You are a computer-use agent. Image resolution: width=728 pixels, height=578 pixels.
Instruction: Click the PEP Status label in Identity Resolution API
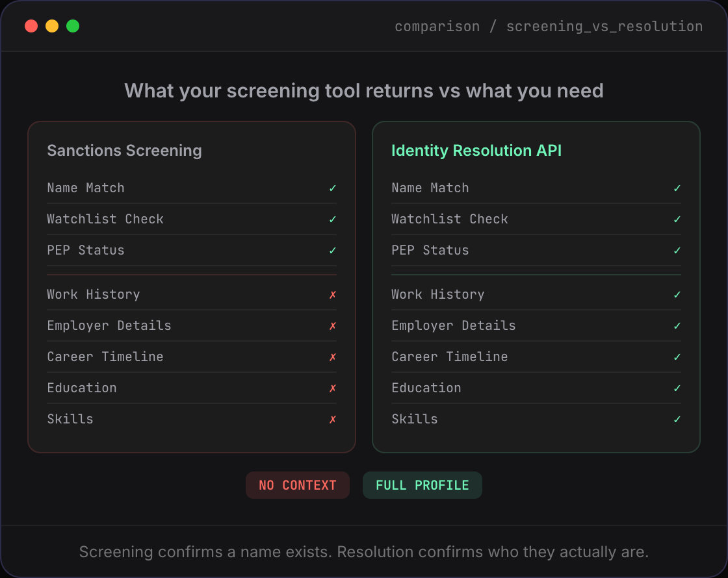430,250
